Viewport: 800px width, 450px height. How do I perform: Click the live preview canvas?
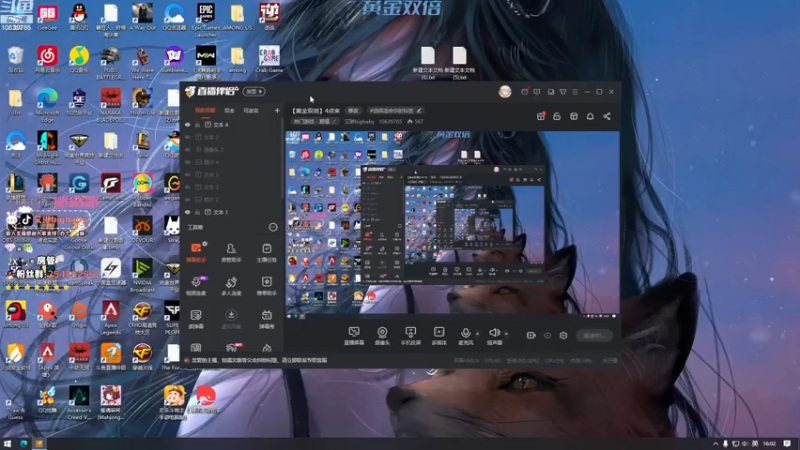pos(452,222)
